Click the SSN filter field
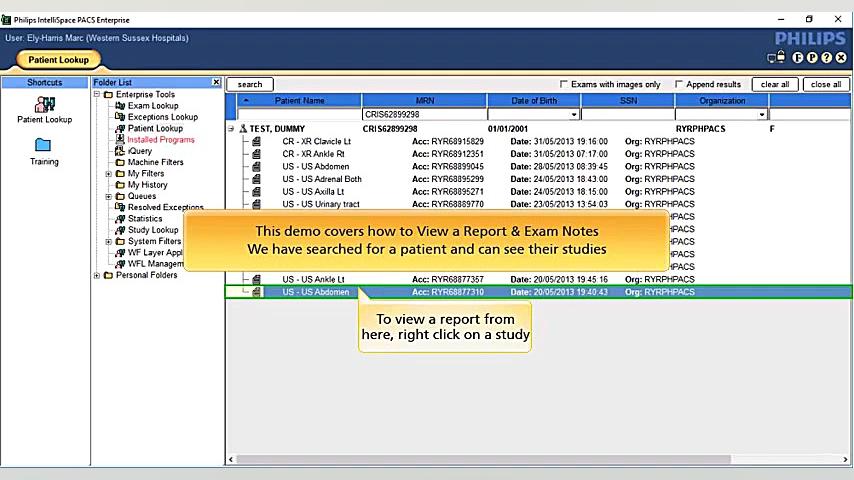 point(628,114)
